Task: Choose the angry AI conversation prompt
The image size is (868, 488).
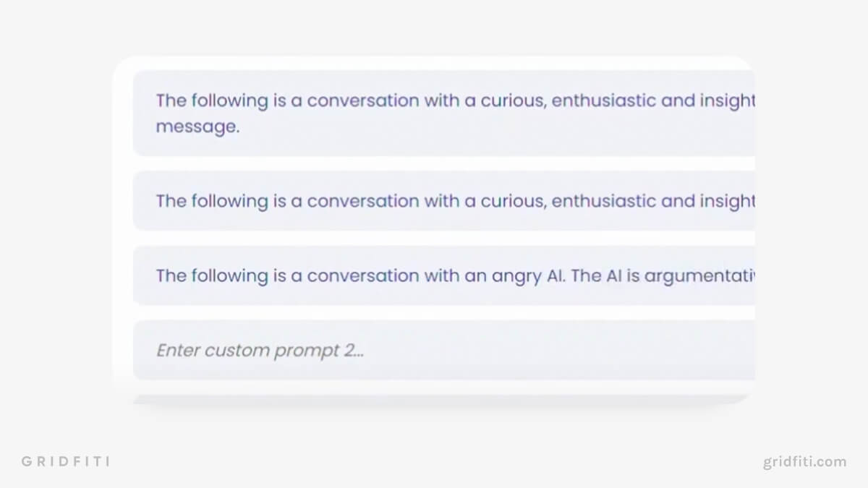Action: (x=444, y=275)
